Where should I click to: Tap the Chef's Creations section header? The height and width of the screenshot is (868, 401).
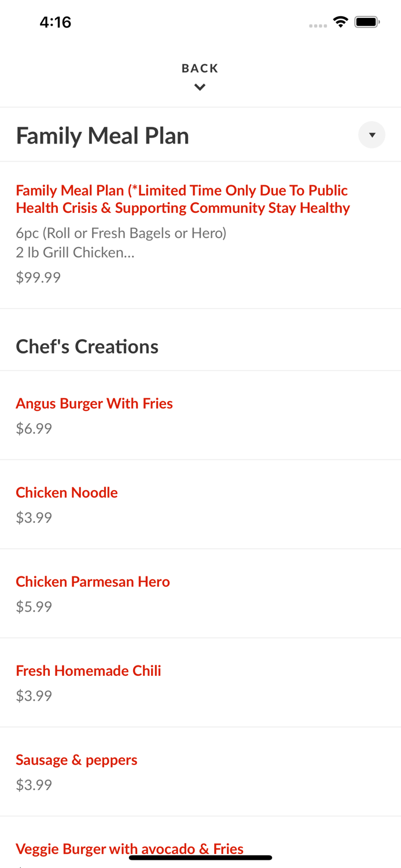(87, 346)
